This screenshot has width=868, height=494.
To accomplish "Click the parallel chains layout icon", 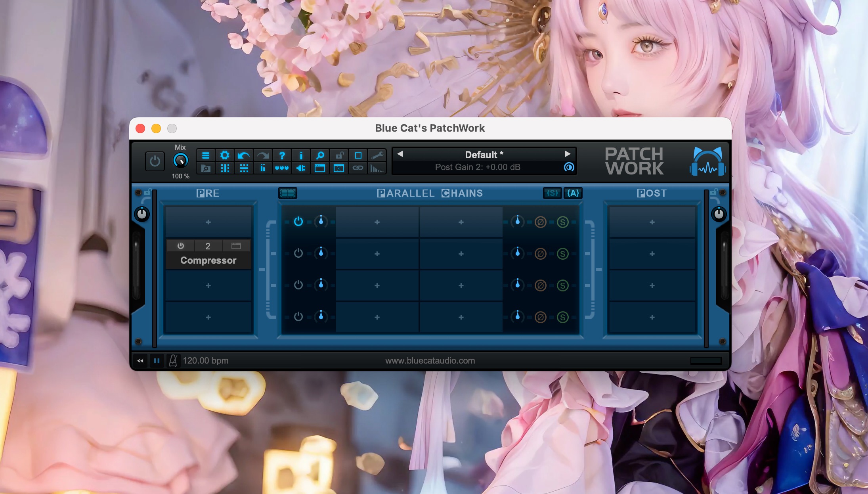I will 288,193.
